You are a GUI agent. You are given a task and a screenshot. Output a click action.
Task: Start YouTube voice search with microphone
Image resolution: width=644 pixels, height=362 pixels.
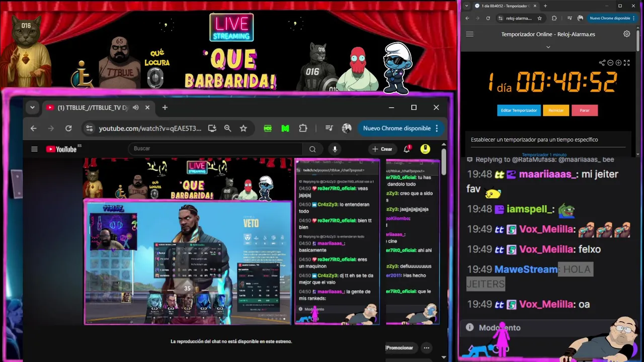point(335,149)
